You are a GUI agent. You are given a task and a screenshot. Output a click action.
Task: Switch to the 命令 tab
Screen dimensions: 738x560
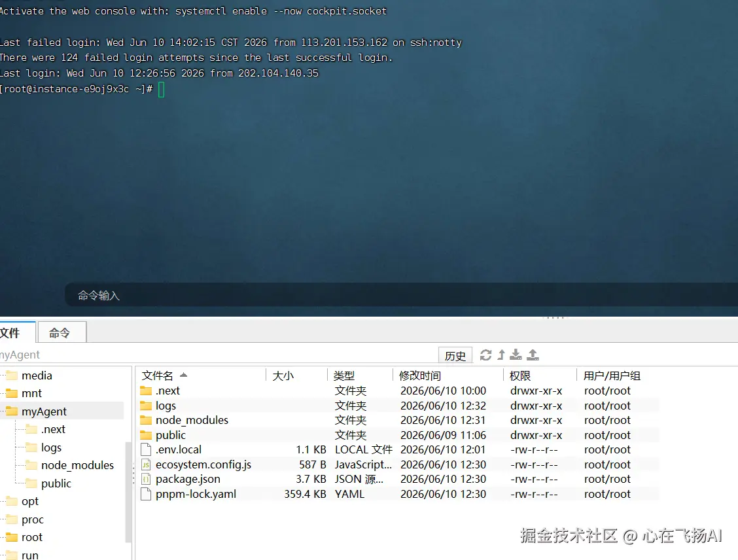pos(61,333)
